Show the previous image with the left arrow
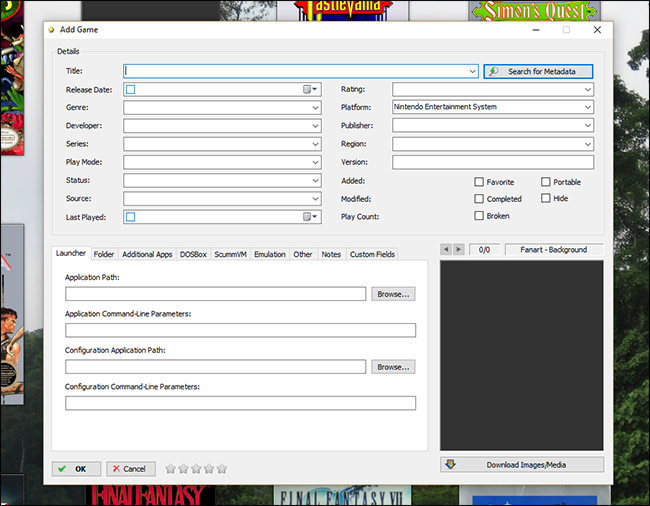The width and height of the screenshot is (650, 506). [446, 249]
